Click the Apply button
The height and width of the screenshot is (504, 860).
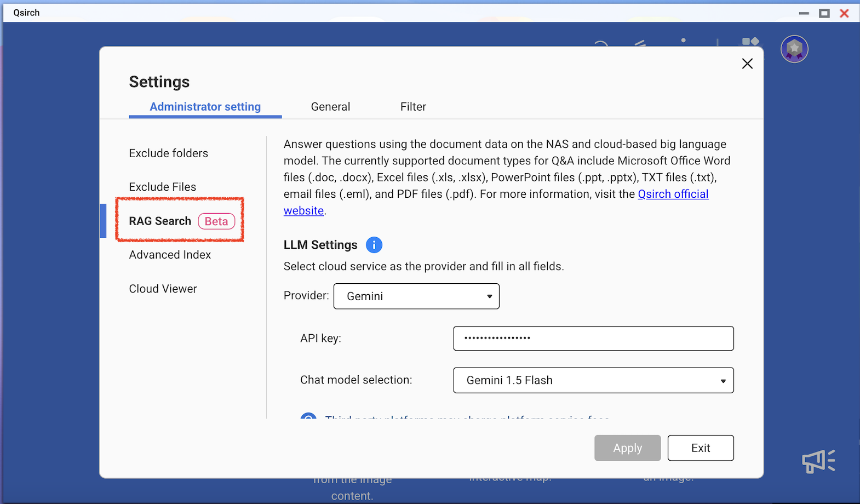point(628,448)
